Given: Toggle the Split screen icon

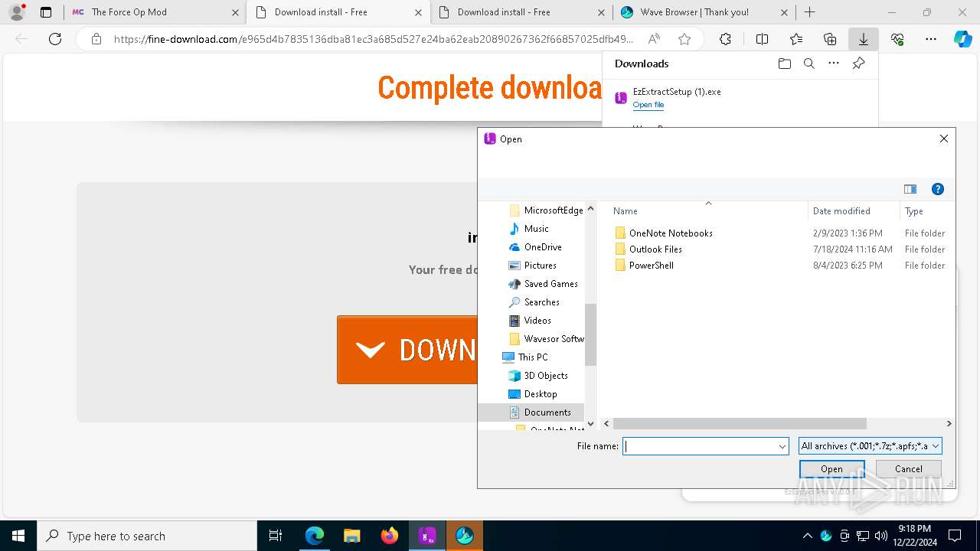Looking at the screenshot, I should (x=762, y=39).
